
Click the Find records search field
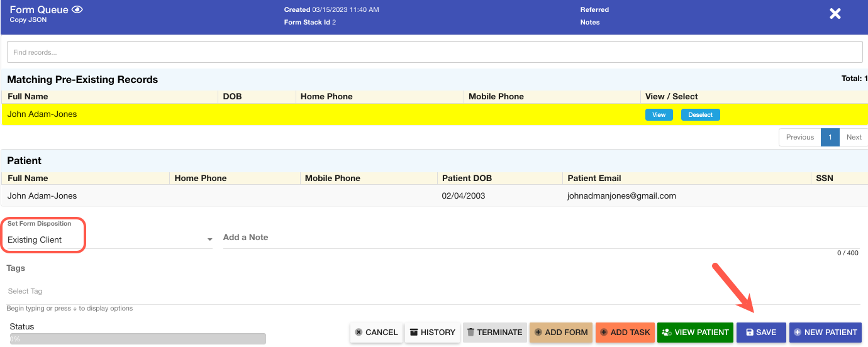pos(434,52)
